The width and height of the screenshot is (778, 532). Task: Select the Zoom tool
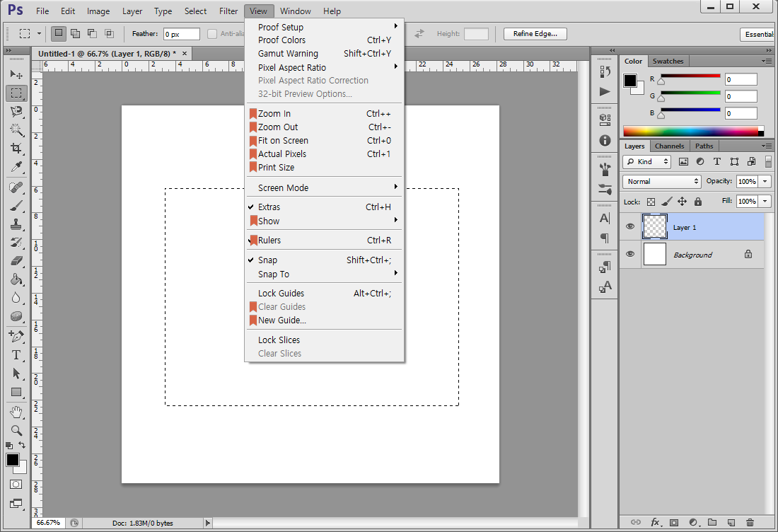(x=16, y=430)
